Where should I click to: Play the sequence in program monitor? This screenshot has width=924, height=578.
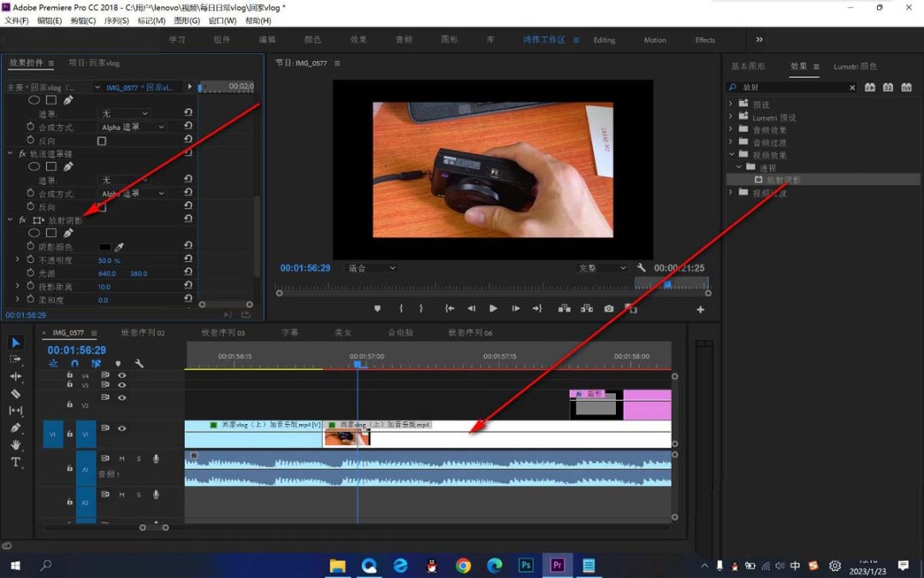pos(494,308)
